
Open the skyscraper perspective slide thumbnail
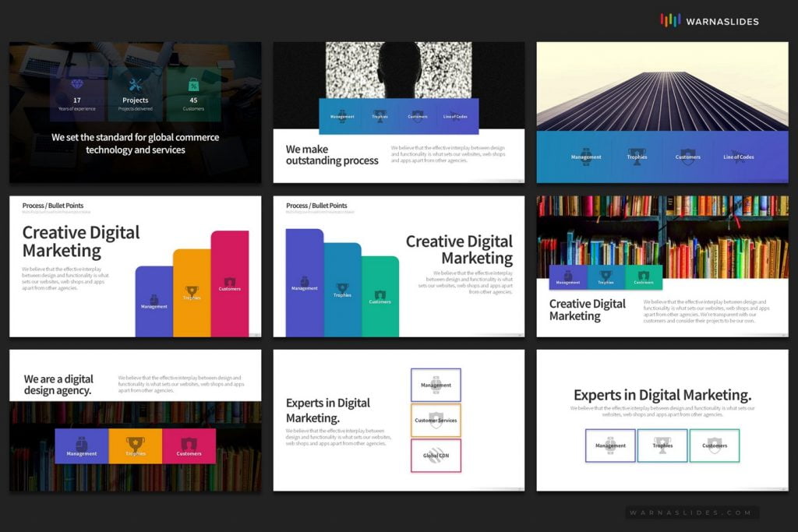tap(662, 113)
